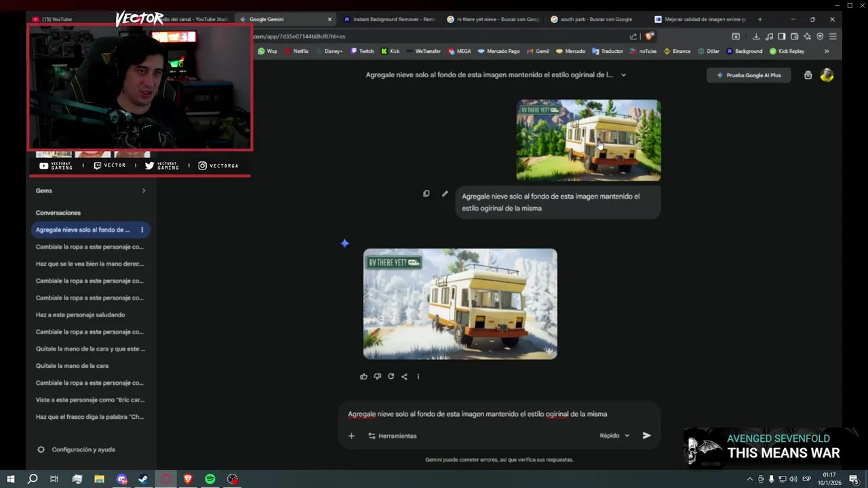The width and height of the screenshot is (868, 488).
Task: Open the Gamil bookmark
Action: point(538,51)
